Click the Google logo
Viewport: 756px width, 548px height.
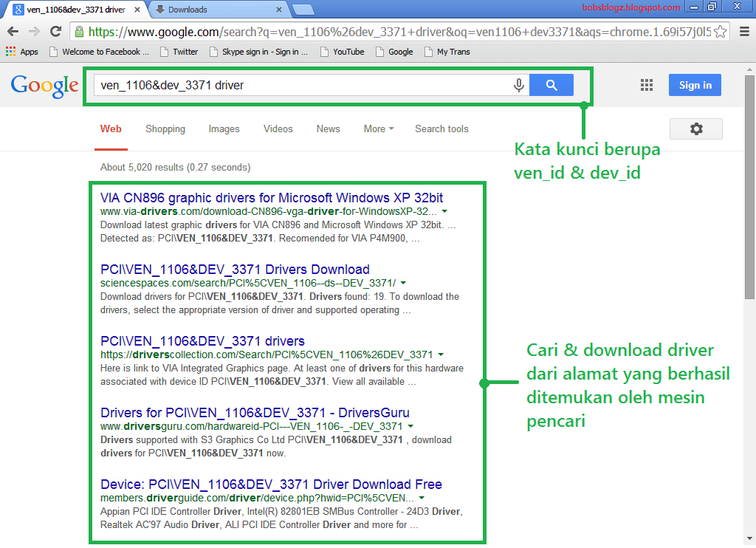pyautogui.click(x=44, y=86)
